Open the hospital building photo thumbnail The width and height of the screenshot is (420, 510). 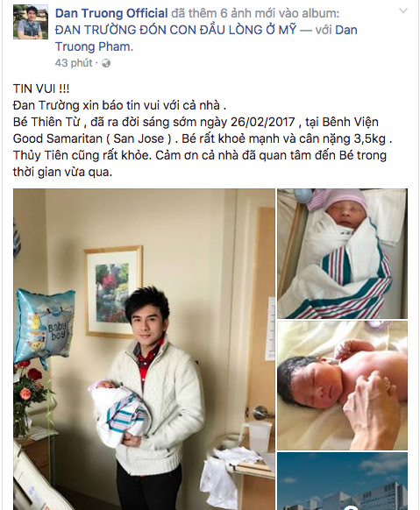pyautogui.click(x=342, y=481)
